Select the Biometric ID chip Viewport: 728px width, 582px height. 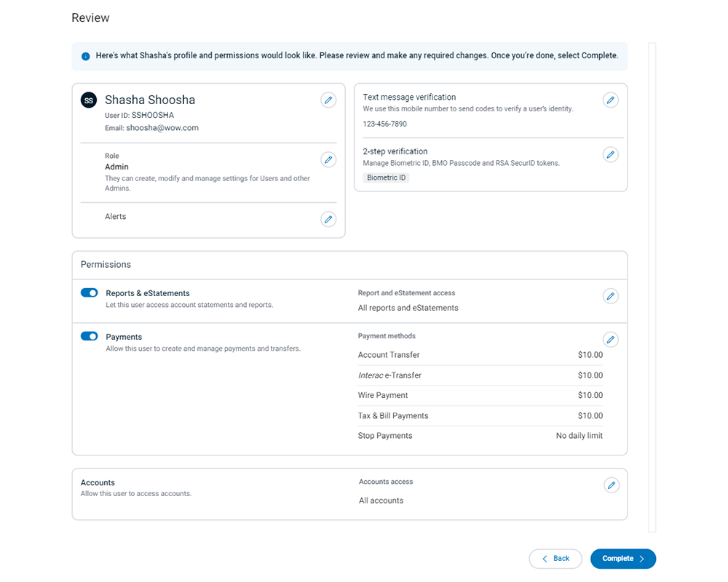point(386,177)
